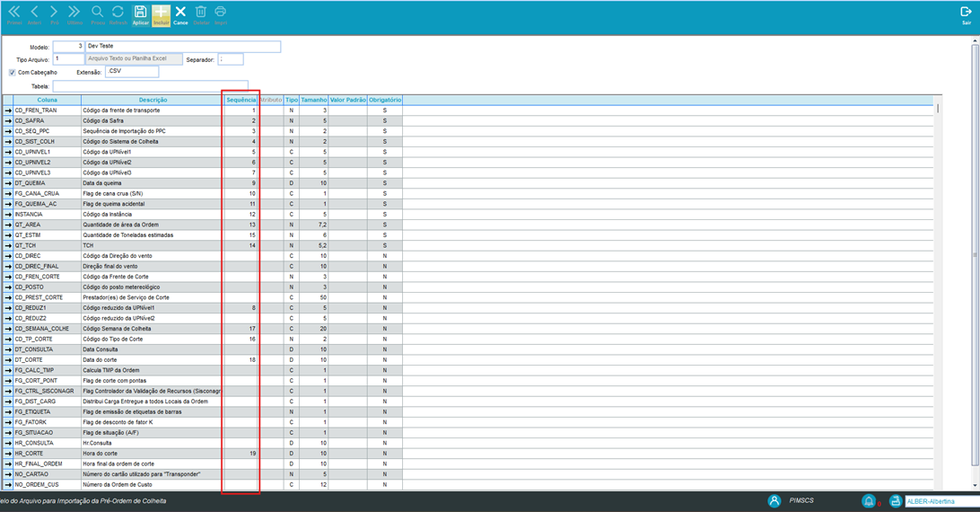
Task: Click the Sequência cell of CD_REDUZ1 row
Action: pos(241,308)
